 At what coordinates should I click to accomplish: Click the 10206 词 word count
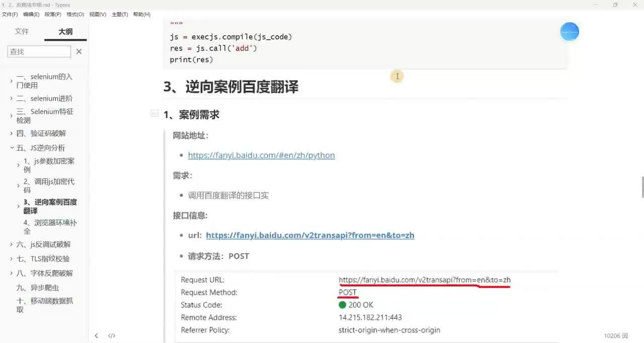[616, 335]
